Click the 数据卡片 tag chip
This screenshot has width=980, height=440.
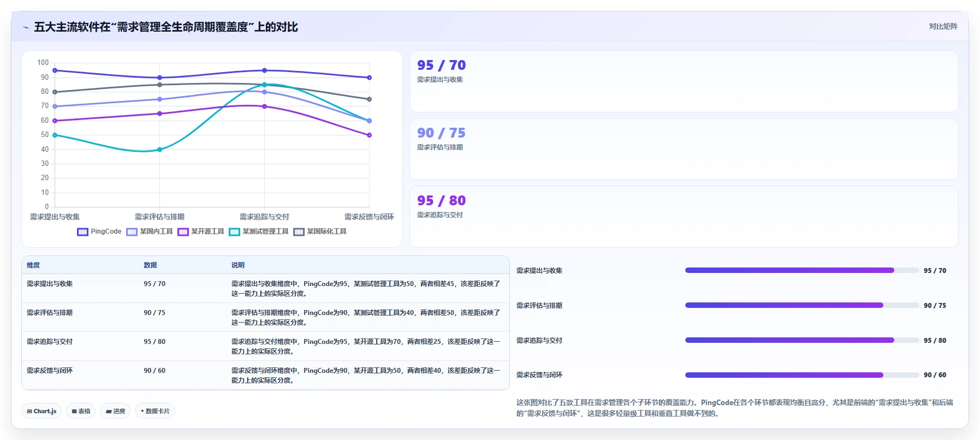(x=155, y=411)
